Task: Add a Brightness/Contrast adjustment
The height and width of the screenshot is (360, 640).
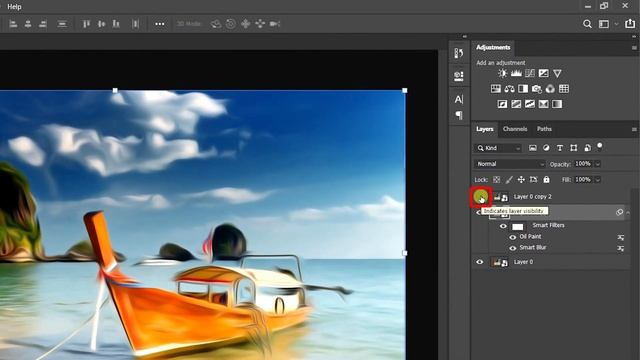Action: click(x=502, y=73)
